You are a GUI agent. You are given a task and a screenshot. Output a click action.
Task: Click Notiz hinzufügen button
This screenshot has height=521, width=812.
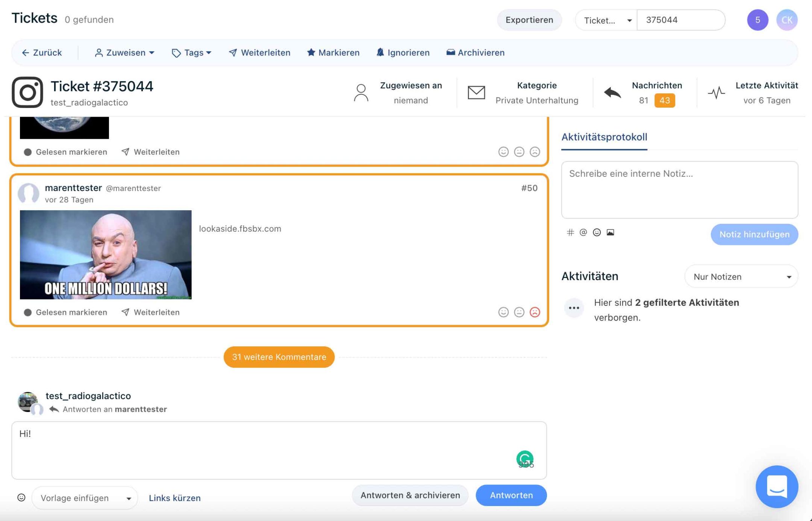(x=754, y=234)
